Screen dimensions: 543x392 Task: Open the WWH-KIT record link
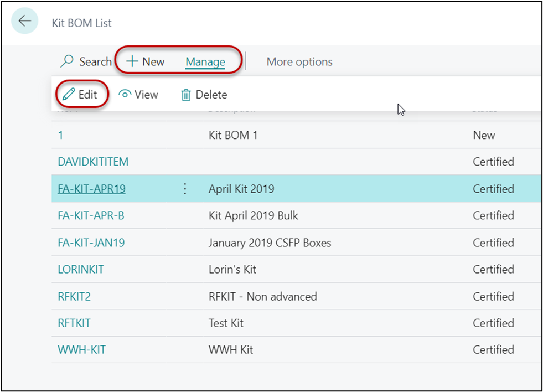tap(81, 350)
